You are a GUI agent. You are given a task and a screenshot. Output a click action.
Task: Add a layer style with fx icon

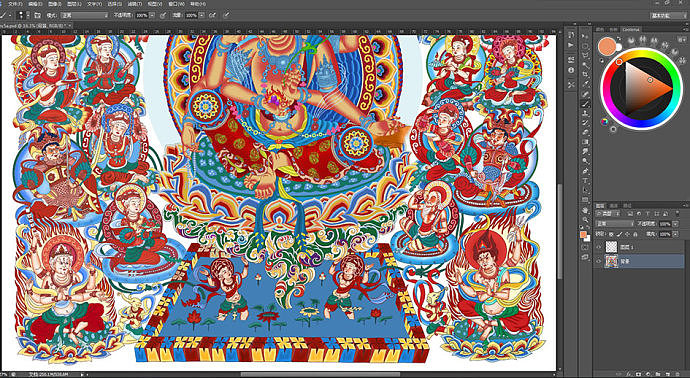pos(628,374)
